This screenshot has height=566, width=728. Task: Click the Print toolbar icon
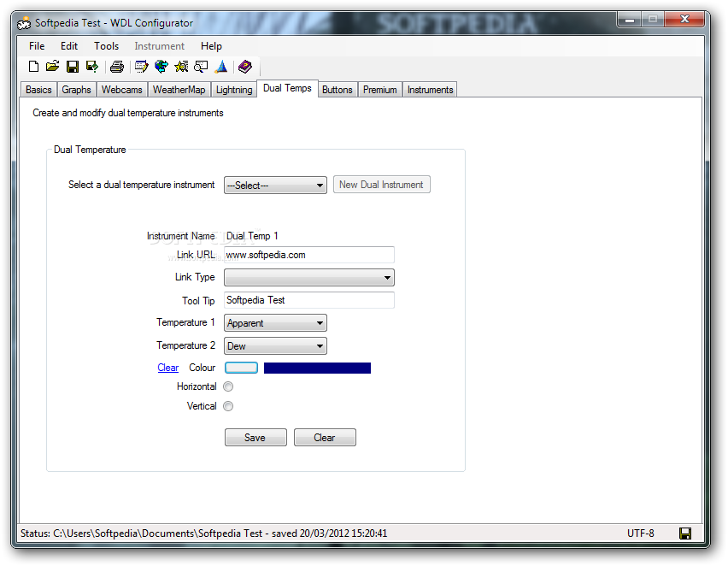click(x=116, y=67)
